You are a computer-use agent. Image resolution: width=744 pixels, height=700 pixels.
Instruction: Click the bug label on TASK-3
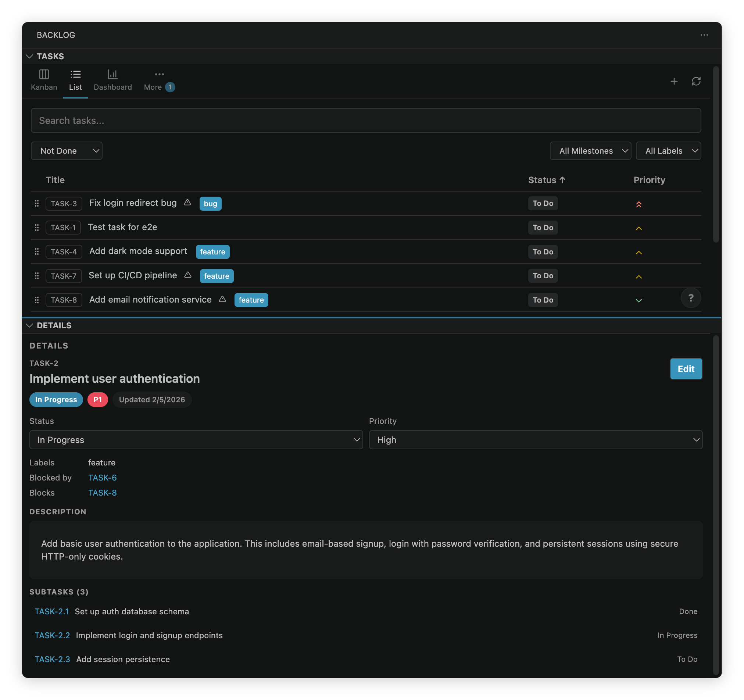(x=210, y=204)
